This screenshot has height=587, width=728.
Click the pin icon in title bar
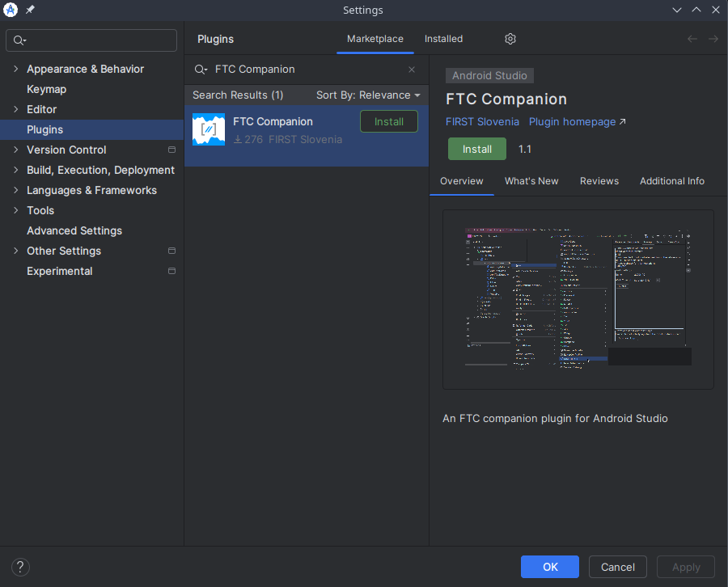(x=30, y=9)
